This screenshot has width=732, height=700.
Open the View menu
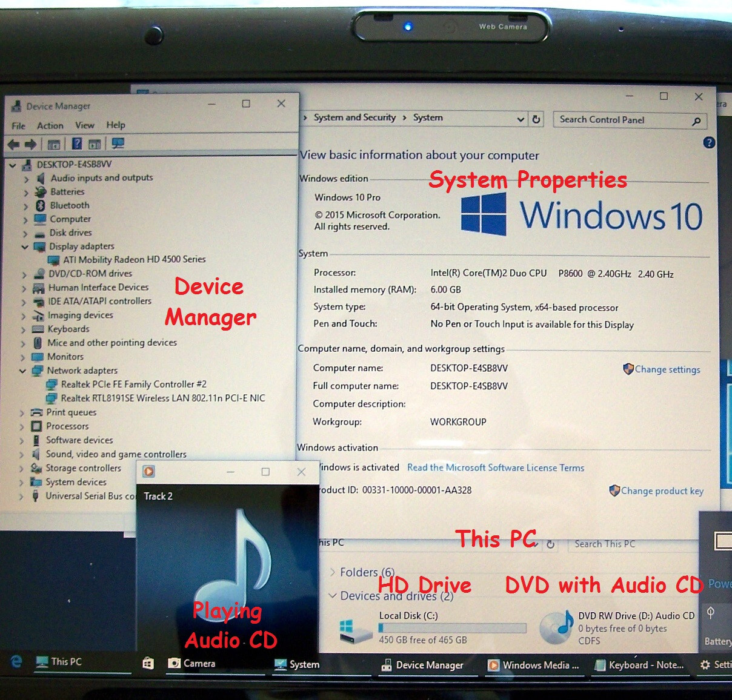pyautogui.click(x=85, y=125)
